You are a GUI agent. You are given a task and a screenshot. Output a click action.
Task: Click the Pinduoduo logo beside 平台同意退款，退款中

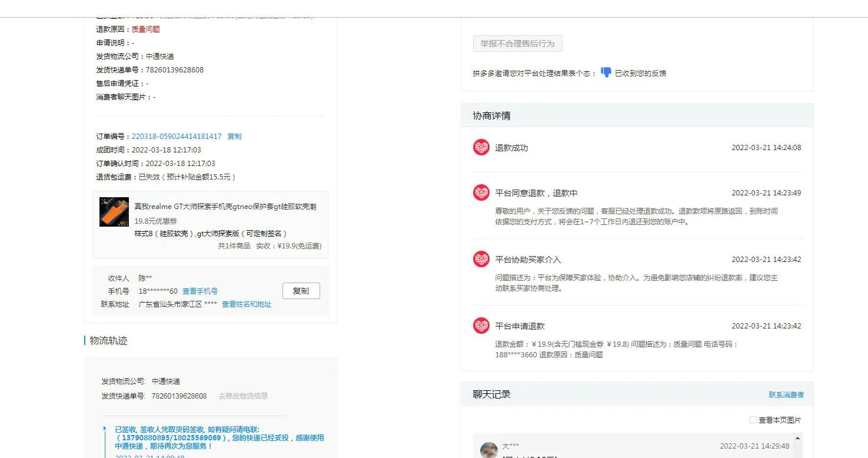[481, 193]
